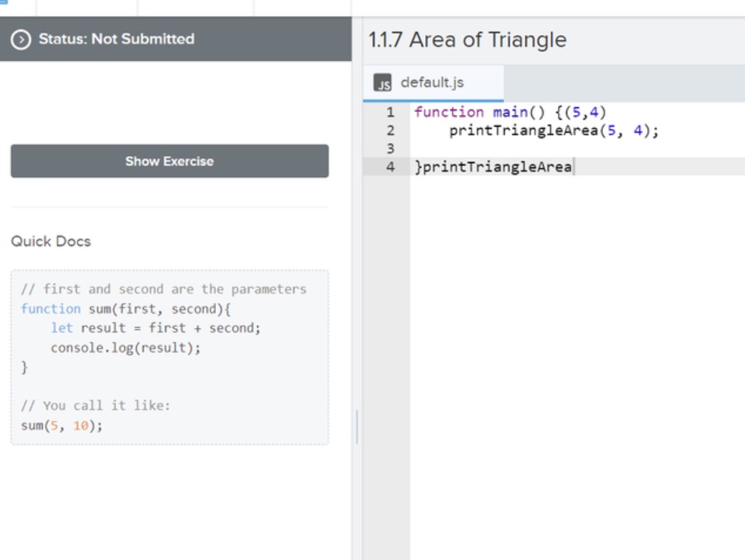Click the // You call it like: comment
The image size is (745, 560).
click(96, 405)
